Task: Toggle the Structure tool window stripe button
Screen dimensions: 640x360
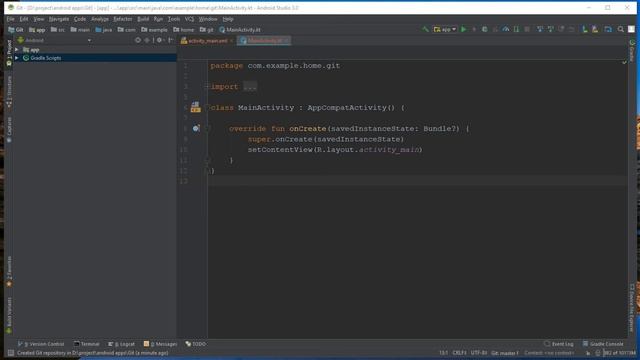Action: (x=9, y=92)
